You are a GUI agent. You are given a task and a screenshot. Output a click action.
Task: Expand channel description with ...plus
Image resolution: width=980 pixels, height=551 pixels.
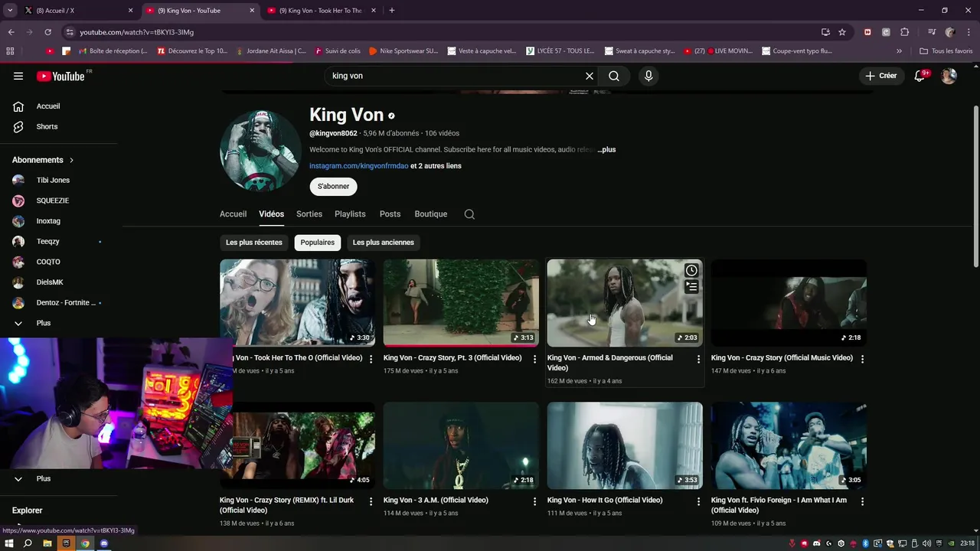(606, 150)
